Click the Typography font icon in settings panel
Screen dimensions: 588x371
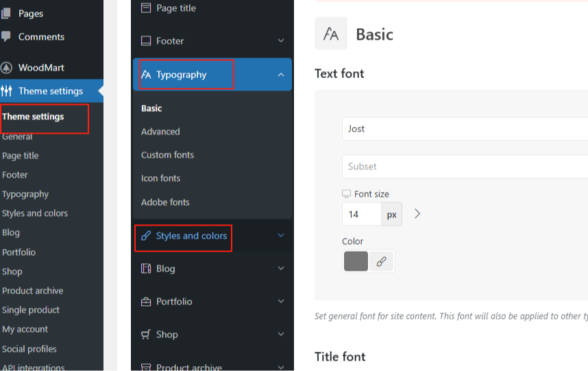coord(146,75)
